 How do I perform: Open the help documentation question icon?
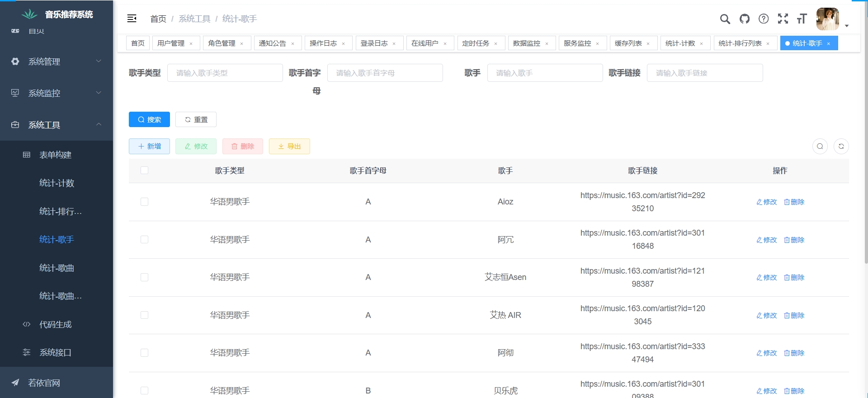tap(763, 19)
